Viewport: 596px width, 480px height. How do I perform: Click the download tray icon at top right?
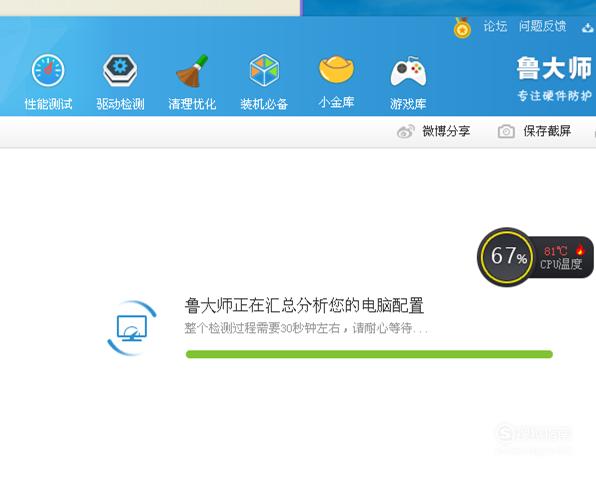tap(588, 27)
